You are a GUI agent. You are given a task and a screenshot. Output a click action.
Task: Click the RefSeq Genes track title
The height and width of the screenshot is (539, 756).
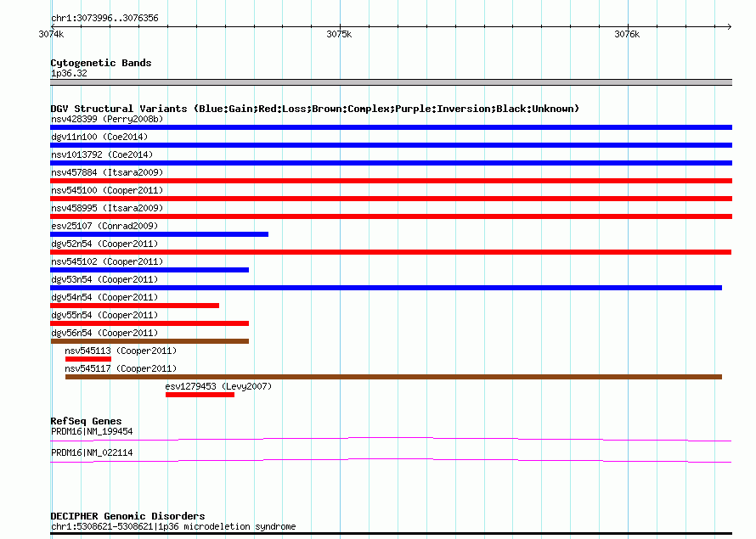(x=87, y=421)
